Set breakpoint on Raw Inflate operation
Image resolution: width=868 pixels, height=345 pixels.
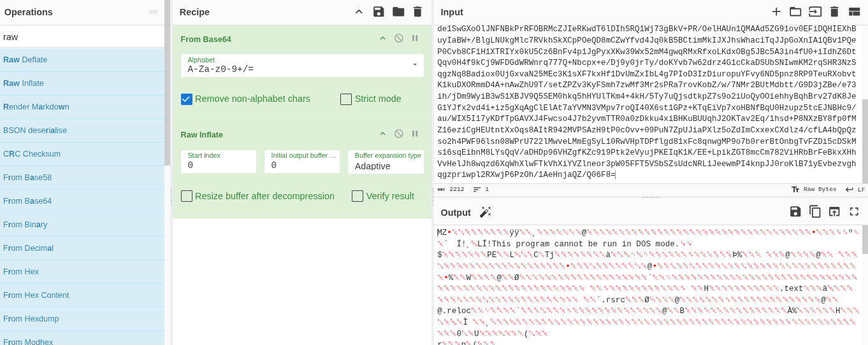click(x=415, y=134)
